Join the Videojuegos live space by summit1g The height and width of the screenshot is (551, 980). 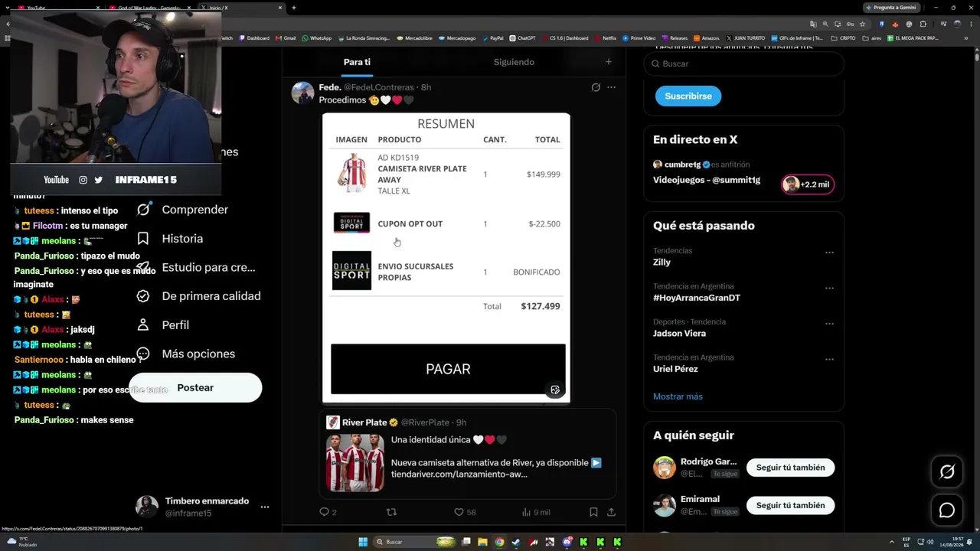(707, 180)
